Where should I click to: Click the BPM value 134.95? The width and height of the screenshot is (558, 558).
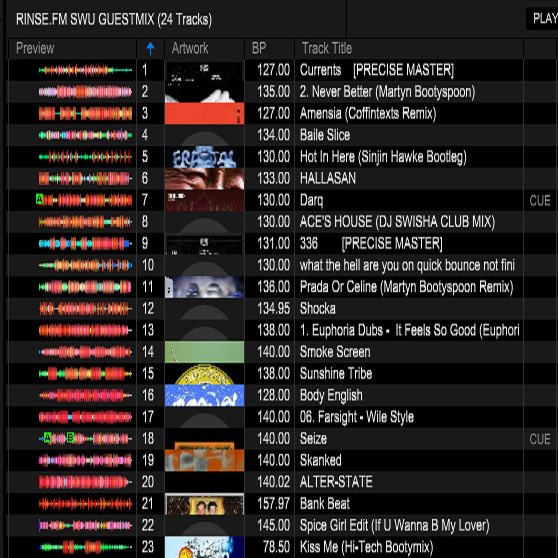273,309
